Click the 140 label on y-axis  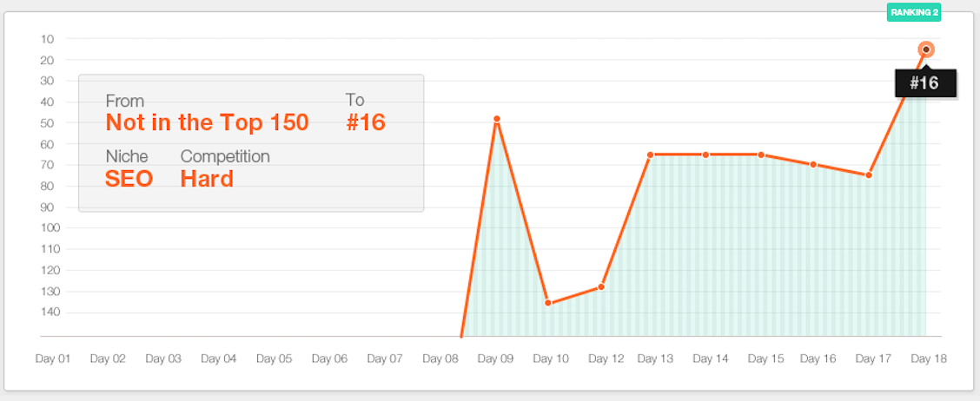[46, 312]
